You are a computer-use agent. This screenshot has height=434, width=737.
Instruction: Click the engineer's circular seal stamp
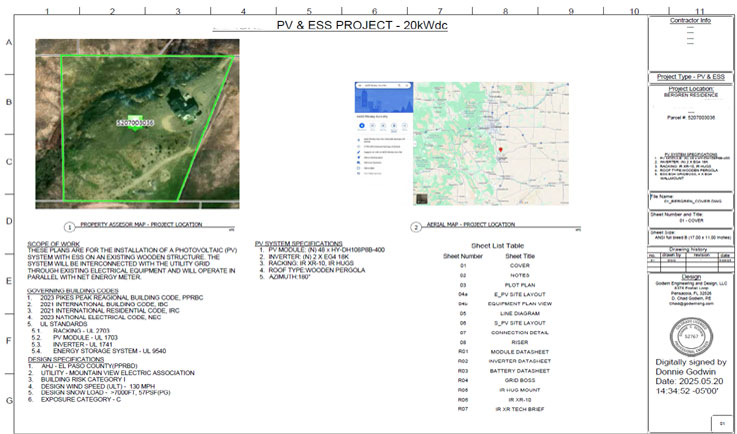690,336
